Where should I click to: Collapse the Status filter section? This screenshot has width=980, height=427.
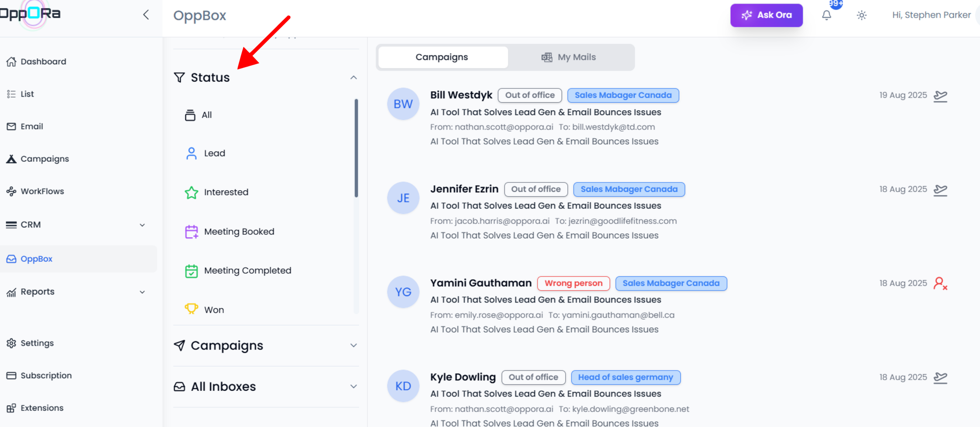coord(353,77)
